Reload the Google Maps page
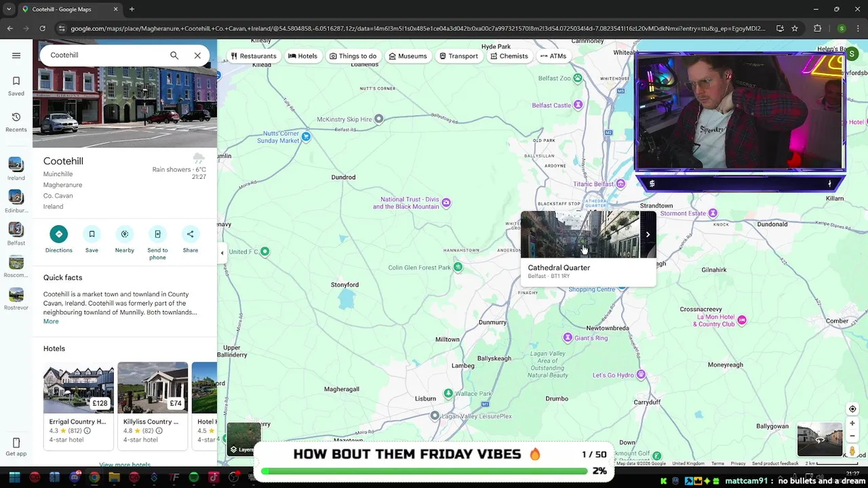The image size is (868, 488). point(42,28)
